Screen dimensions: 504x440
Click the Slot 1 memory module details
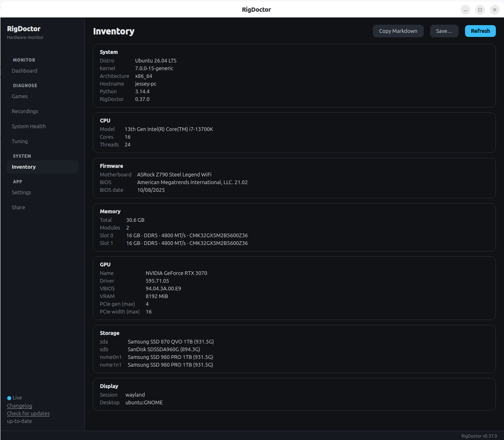[187, 243]
